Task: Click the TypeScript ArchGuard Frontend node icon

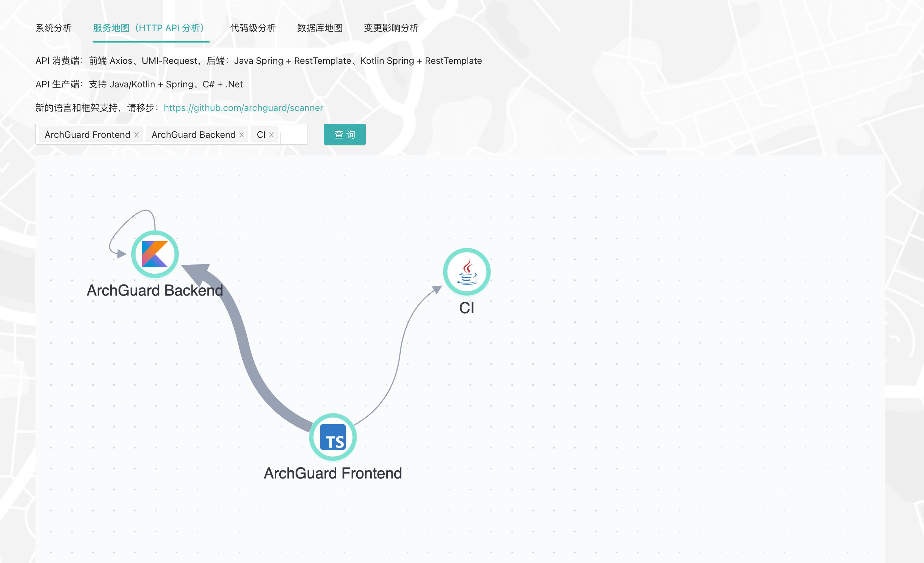Action: point(333,437)
